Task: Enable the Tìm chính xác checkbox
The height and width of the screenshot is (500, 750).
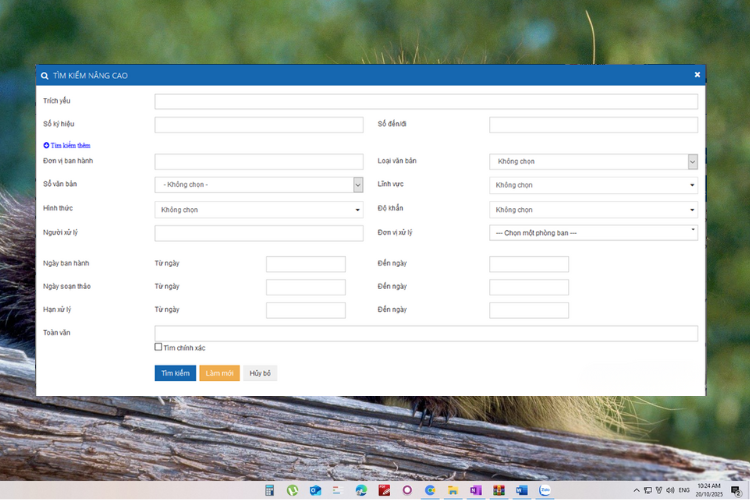Action: pos(158,347)
